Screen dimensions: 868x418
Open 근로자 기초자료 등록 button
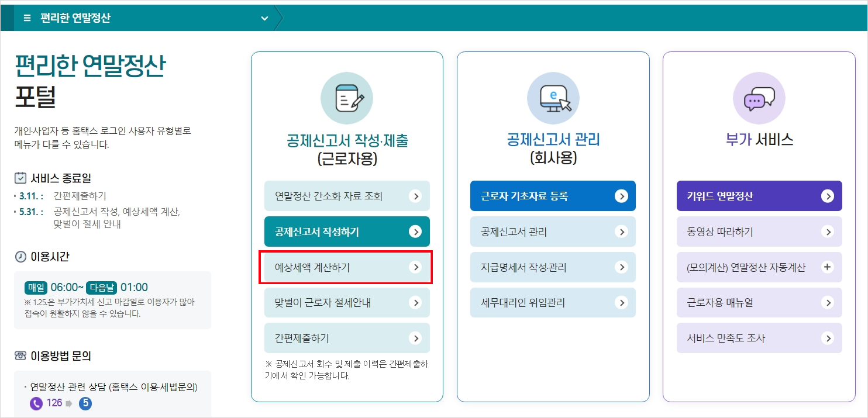coord(553,196)
